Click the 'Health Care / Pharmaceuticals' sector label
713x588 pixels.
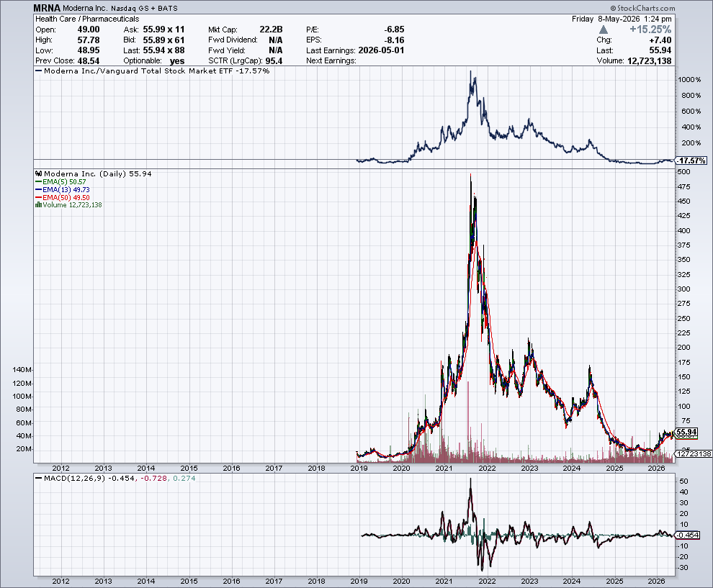(87, 19)
